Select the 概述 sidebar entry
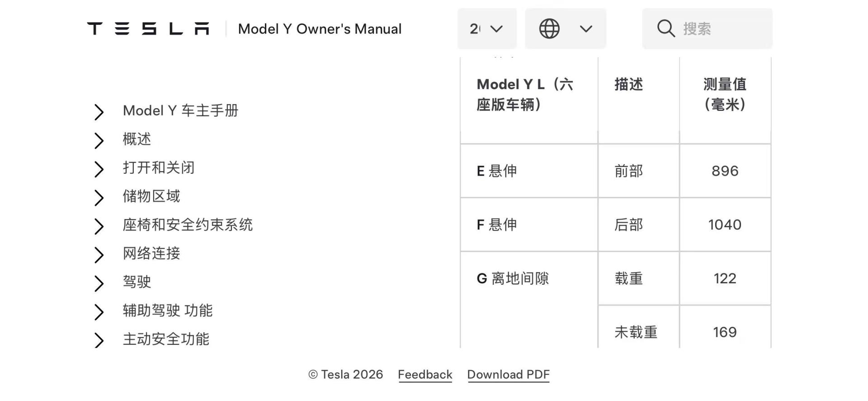 pyautogui.click(x=137, y=139)
